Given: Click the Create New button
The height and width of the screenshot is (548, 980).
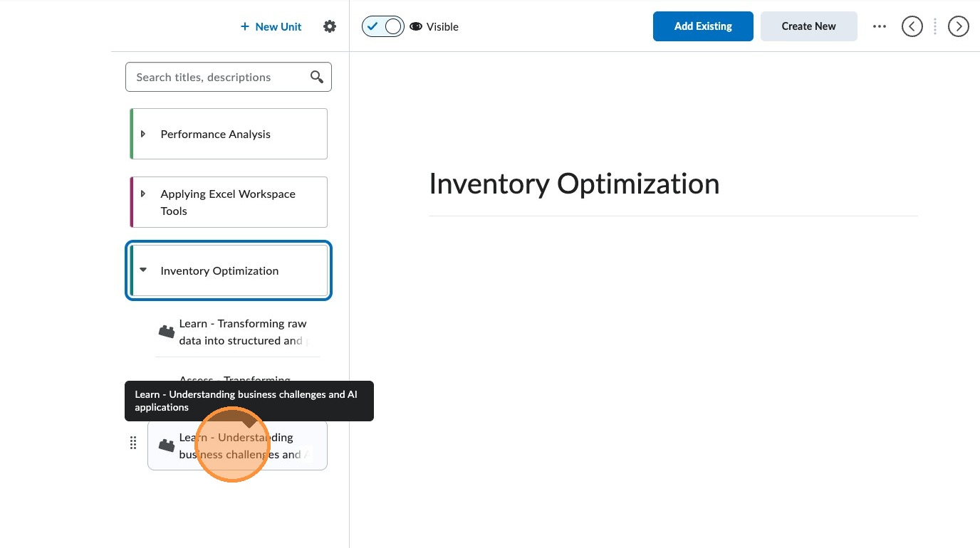Looking at the screenshot, I should (808, 26).
